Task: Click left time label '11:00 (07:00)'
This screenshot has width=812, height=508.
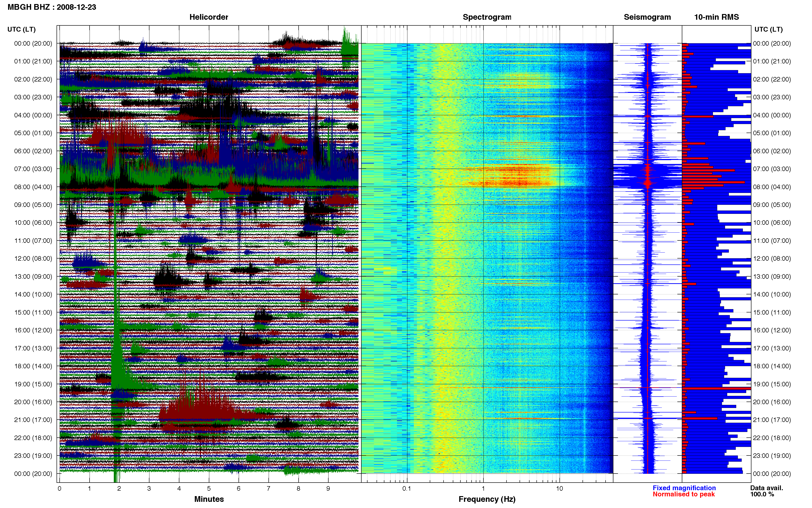Action: click(33, 240)
